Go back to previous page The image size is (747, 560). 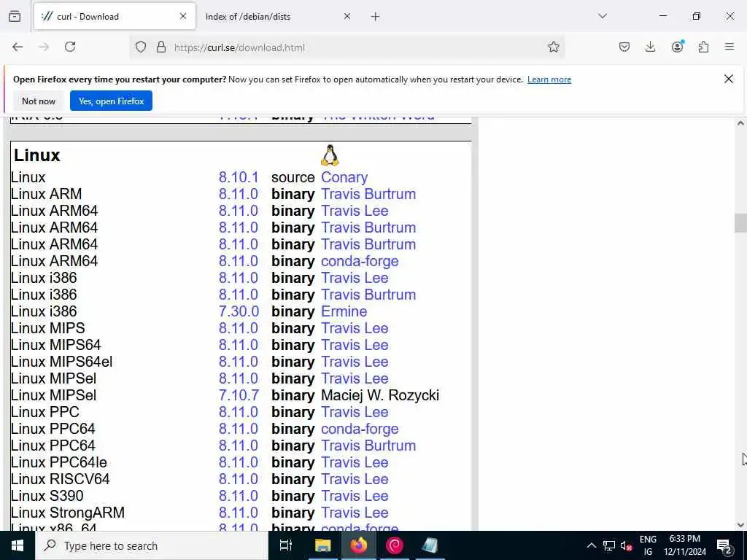click(x=18, y=47)
